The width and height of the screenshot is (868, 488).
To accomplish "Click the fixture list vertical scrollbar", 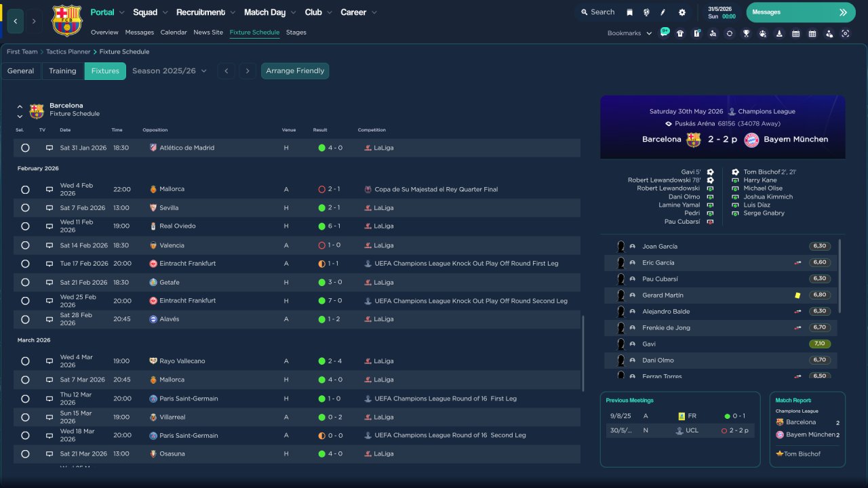I will click(583, 352).
